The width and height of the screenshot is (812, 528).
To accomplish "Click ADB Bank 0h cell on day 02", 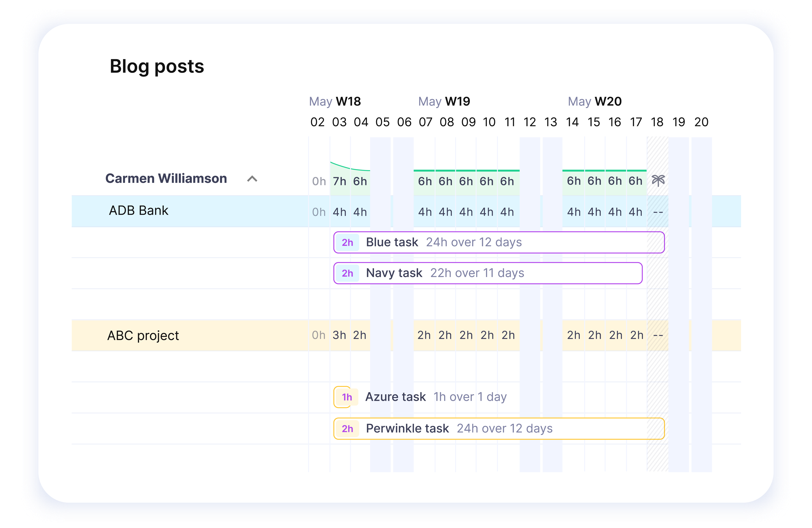I will 319,212.
